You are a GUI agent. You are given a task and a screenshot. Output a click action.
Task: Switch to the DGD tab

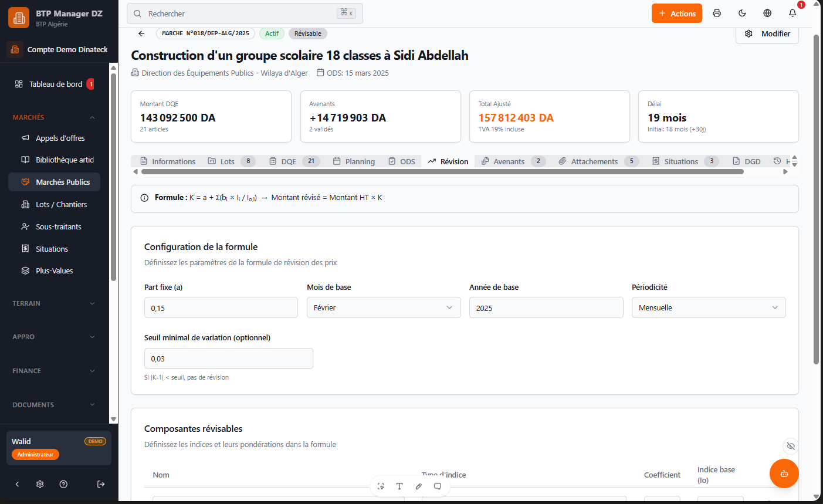(x=747, y=161)
